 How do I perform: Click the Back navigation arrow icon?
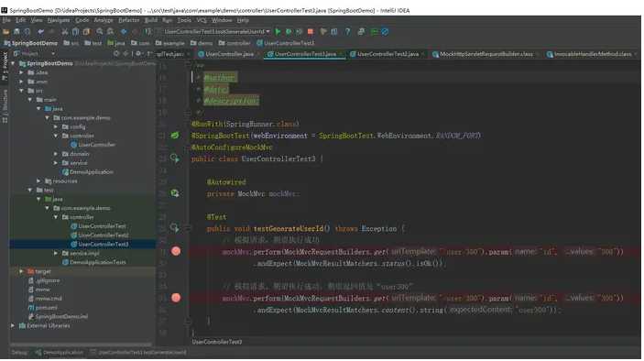(124, 32)
